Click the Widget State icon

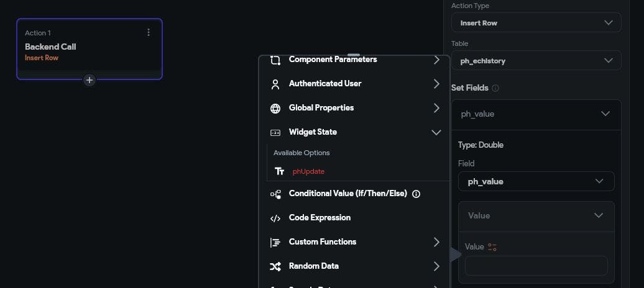coord(275,132)
